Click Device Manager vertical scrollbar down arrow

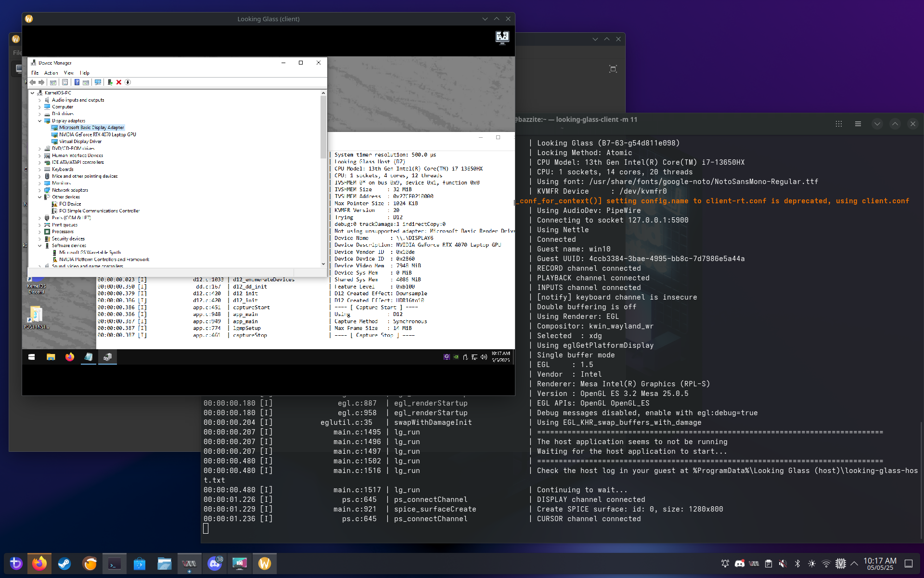tap(323, 264)
